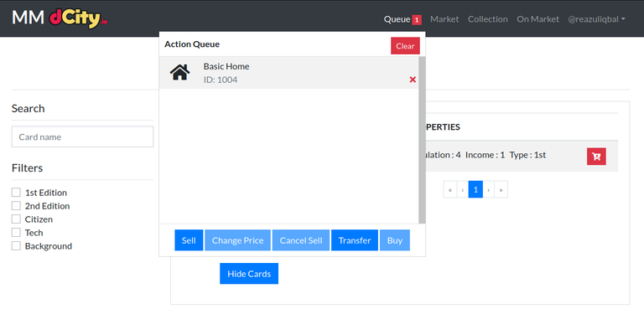Remove Basic Home via the red X

pos(413,80)
